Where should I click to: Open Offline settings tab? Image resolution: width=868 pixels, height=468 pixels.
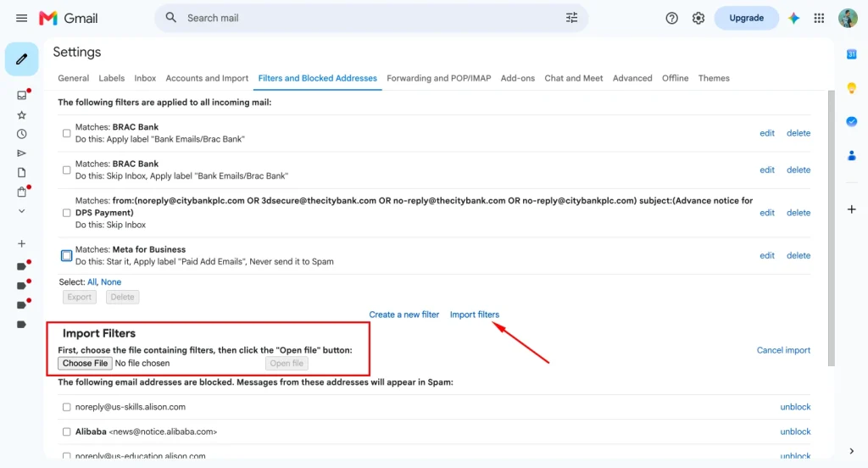click(675, 78)
